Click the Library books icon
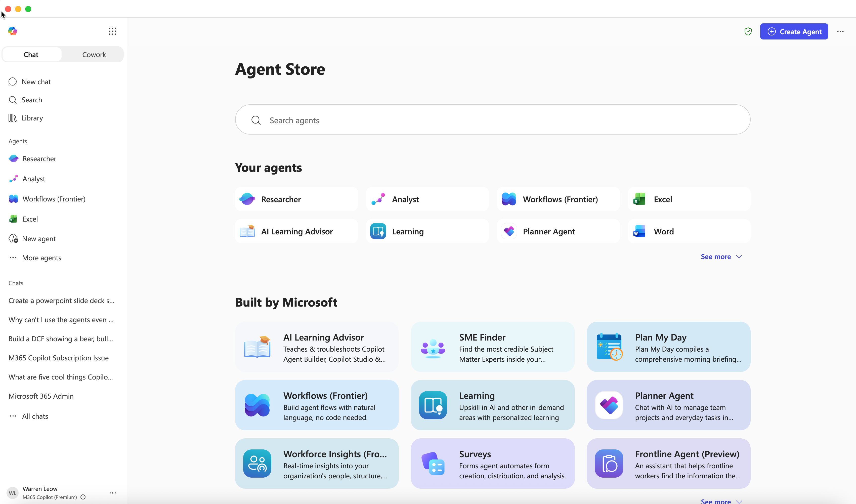 13,118
